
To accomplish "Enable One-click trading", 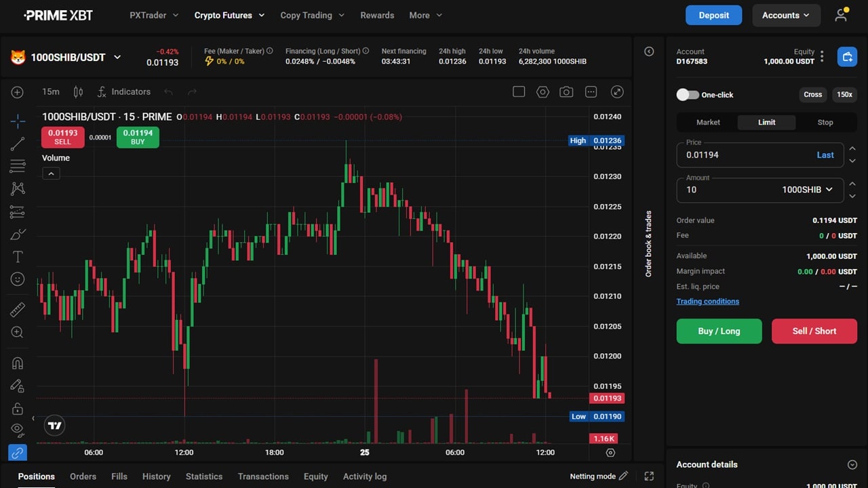I will coord(687,95).
